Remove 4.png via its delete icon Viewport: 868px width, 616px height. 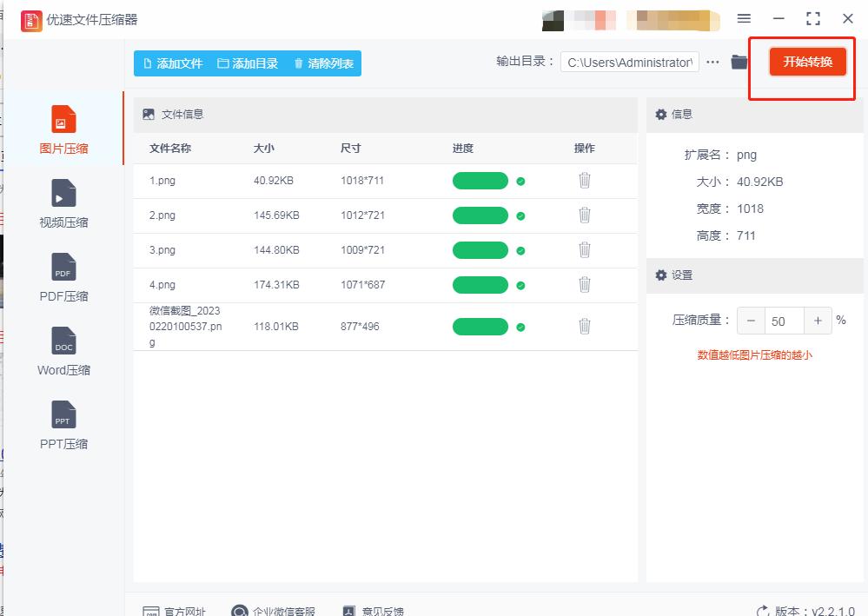584,285
